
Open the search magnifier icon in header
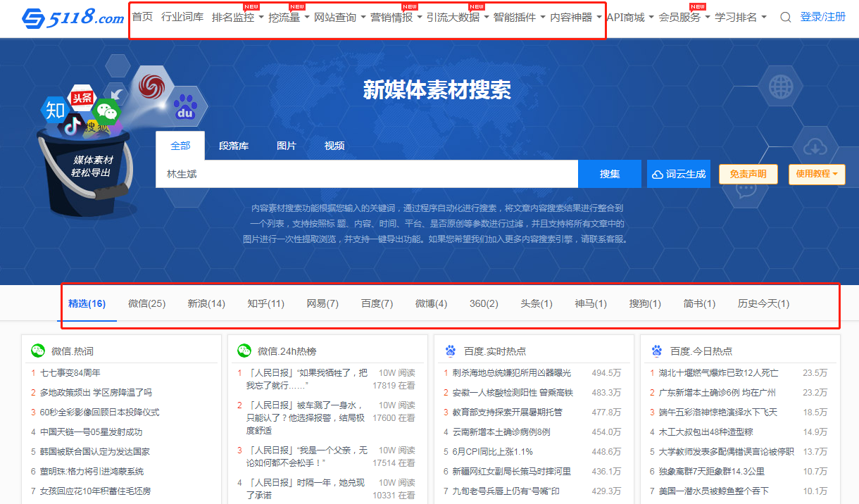pyautogui.click(x=786, y=18)
